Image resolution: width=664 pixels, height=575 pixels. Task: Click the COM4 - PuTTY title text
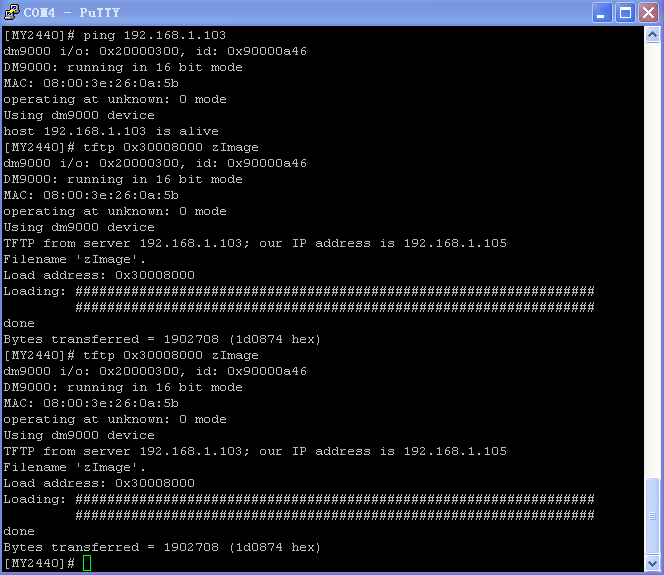click(x=72, y=12)
